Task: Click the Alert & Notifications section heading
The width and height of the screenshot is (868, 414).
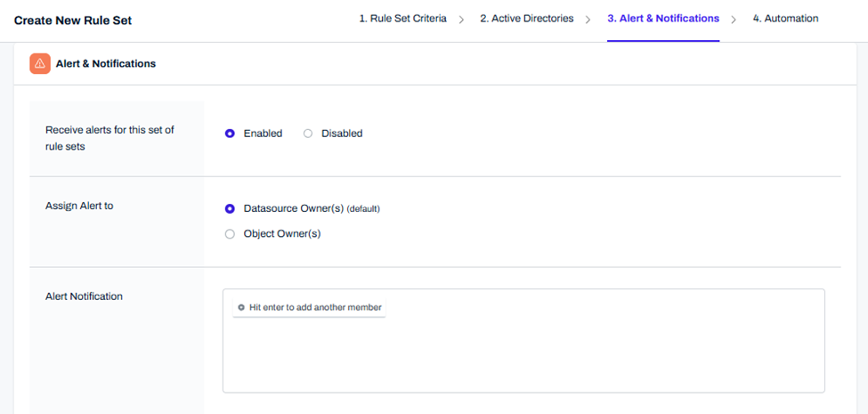Action: 105,64
